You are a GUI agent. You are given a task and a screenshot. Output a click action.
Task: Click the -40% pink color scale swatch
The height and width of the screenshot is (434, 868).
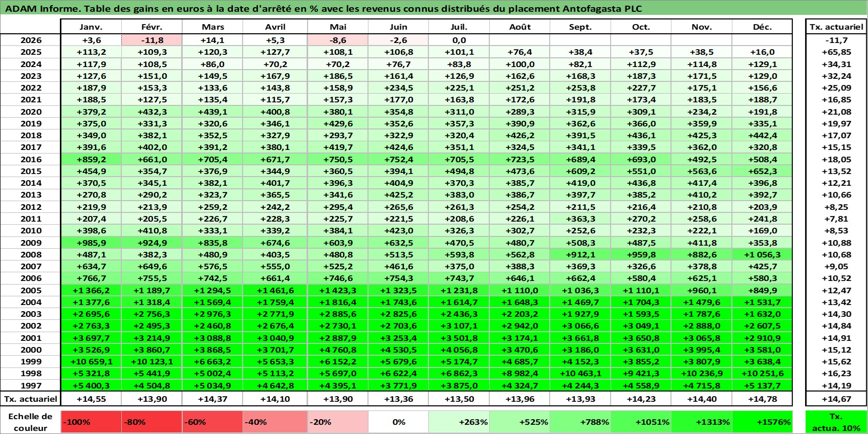pos(275,422)
